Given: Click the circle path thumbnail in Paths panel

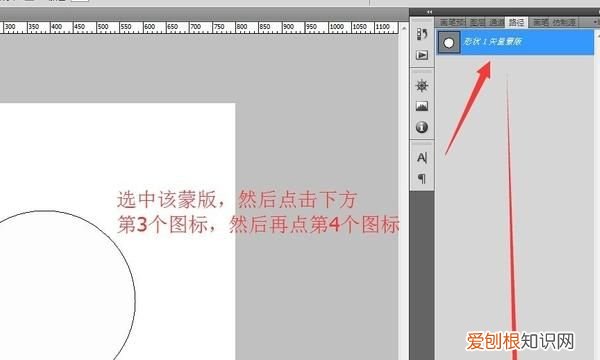Looking at the screenshot, I should (x=449, y=42).
